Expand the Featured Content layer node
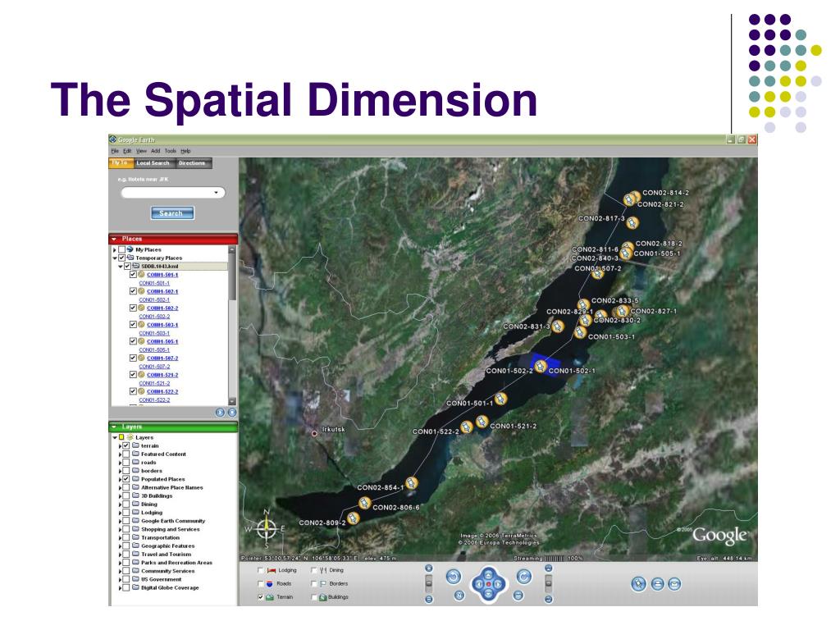 point(120,454)
